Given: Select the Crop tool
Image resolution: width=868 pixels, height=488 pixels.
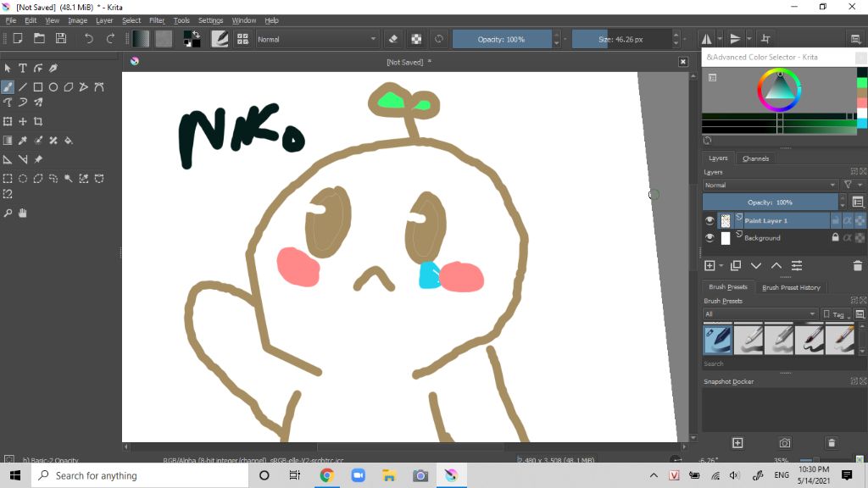Looking at the screenshot, I should click(38, 121).
